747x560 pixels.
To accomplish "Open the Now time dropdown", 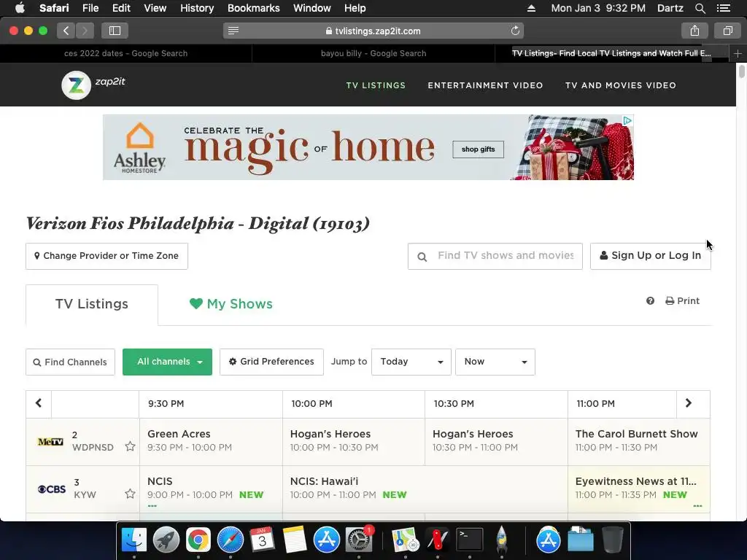I will click(495, 362).
